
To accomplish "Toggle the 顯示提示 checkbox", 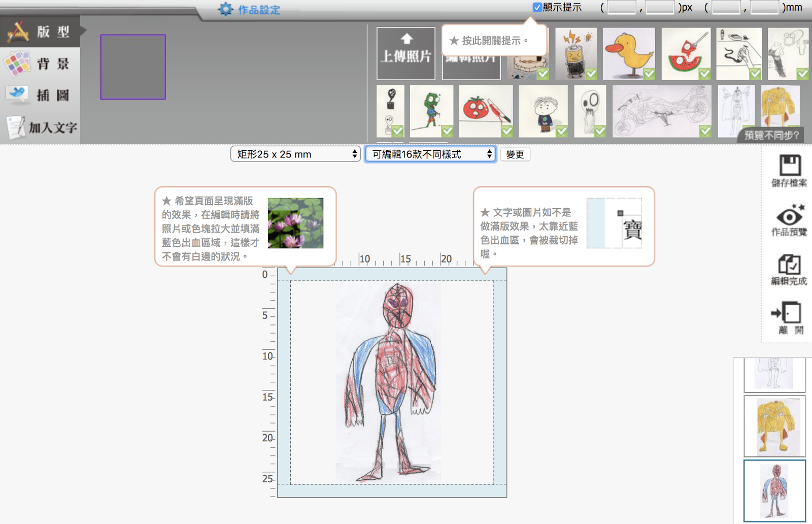I will point(537,7).
